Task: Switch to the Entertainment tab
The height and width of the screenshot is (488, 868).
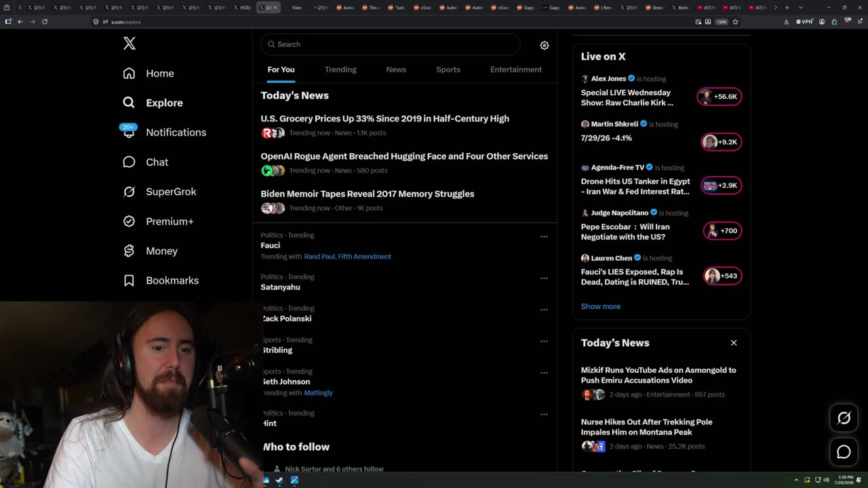Action: coord(516,70)
